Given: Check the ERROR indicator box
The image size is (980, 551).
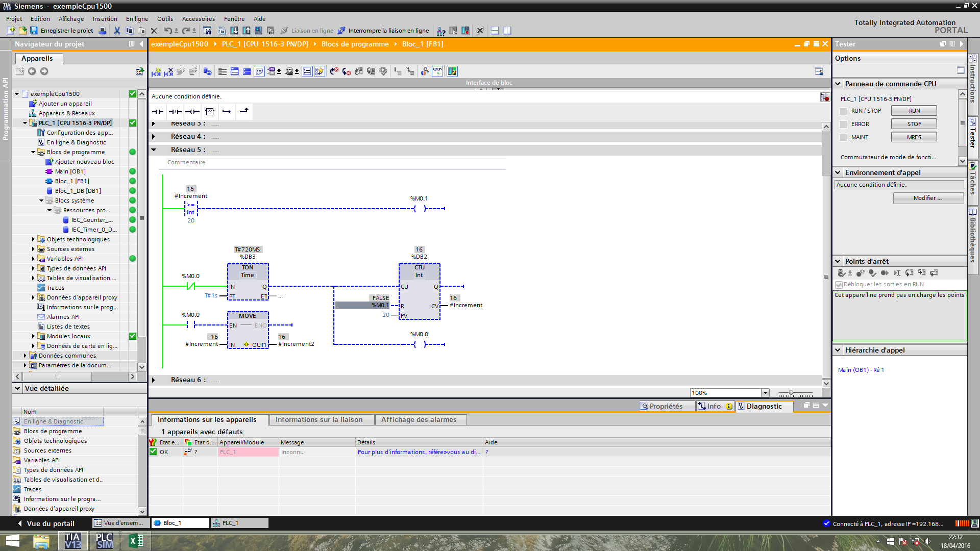Looking at the screenshot, I should coord(843,124).
